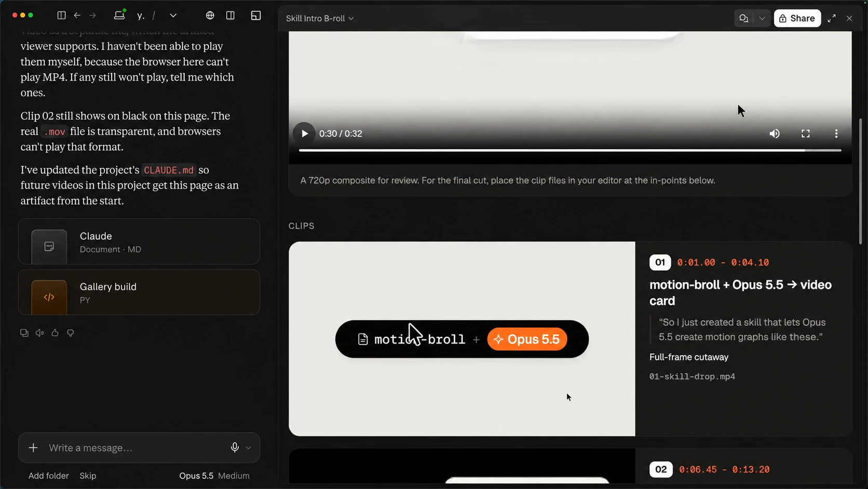This screenshot has height=489, width=868.
Task: Give thumbs down to the response
Action: pos(71,333)
